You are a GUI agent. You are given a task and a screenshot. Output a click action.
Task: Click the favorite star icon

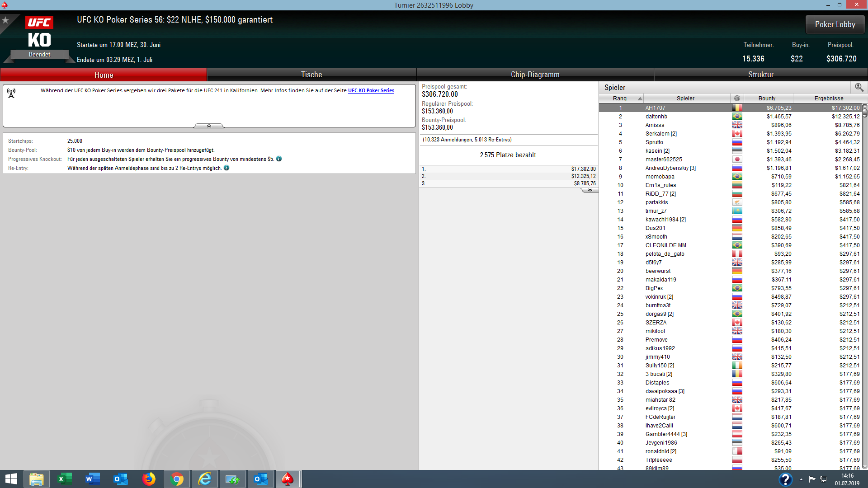pyautogui.click(x=5, y=20)
